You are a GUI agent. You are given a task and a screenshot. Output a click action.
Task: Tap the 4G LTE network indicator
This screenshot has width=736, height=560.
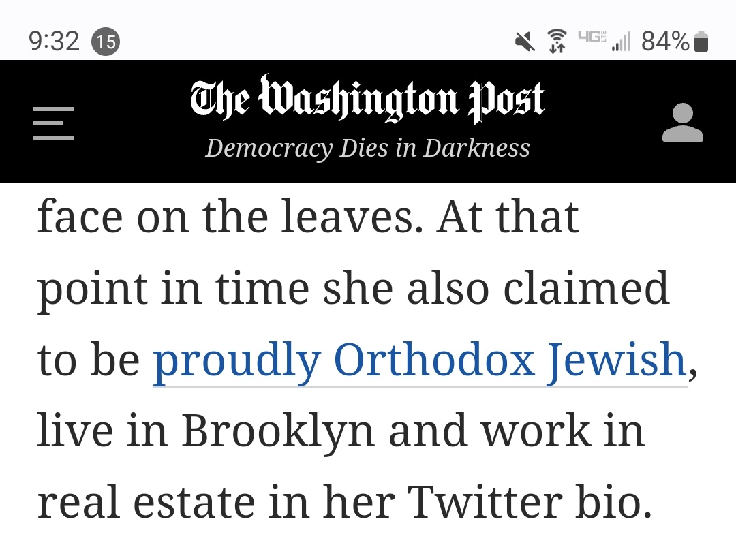click(x=592, y=36)
